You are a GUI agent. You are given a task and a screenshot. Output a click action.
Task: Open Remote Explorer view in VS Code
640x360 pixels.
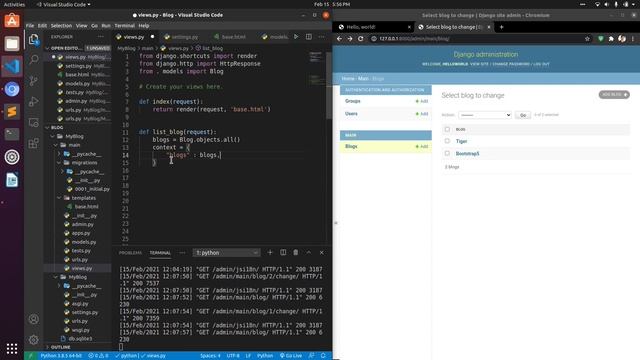click(x=34, y=122)
